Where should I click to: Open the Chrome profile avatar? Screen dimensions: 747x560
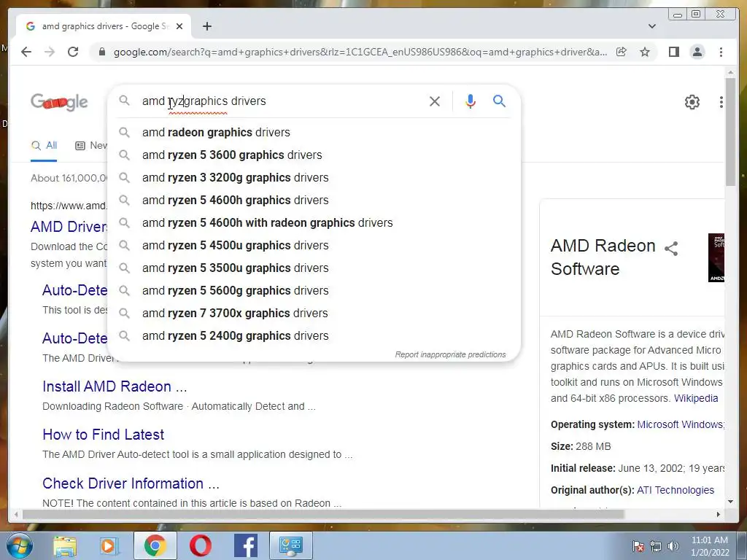coord(697,52)
